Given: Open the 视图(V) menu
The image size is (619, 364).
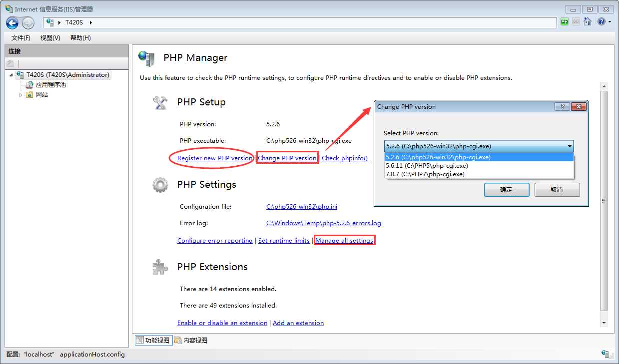Looking at the screenshot, I should [x=50, y=38].
